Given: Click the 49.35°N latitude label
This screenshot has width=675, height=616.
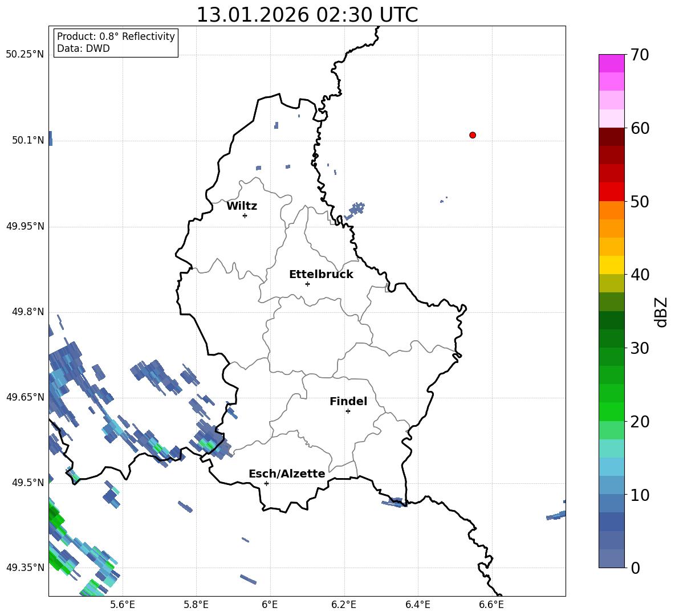Looking at the screenshot, I should (x=25, y=568).
